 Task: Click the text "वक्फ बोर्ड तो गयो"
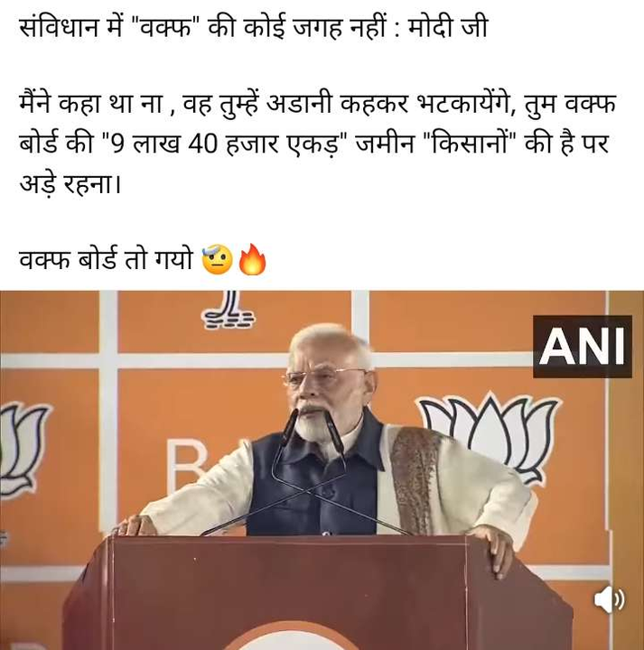pyautogui.click(x=107, y=260)
